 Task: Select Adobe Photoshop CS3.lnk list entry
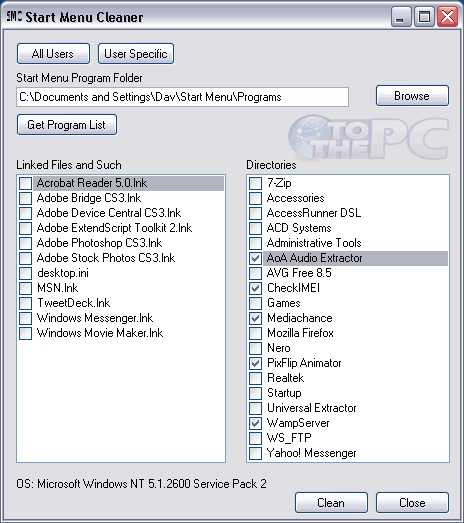99,243
